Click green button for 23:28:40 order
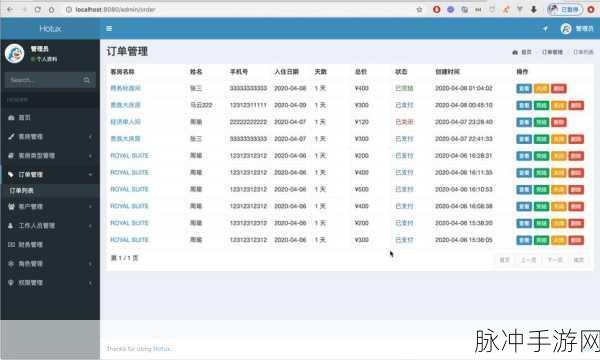 [x=541, y=122]
